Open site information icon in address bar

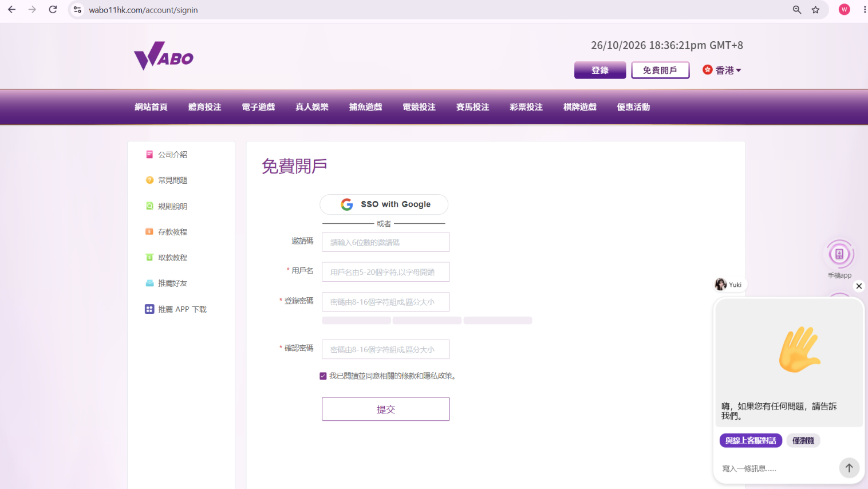78,10
